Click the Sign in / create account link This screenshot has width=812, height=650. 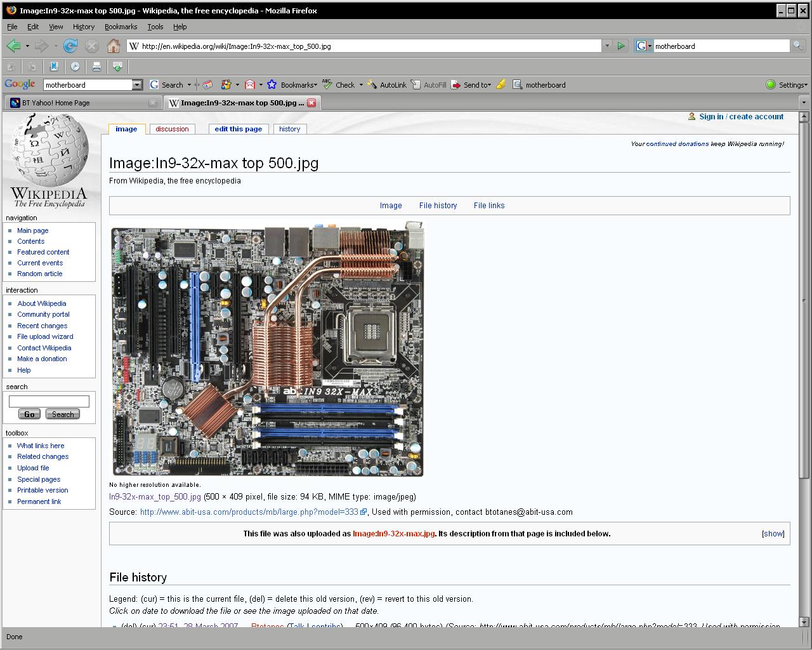(741, 117)
